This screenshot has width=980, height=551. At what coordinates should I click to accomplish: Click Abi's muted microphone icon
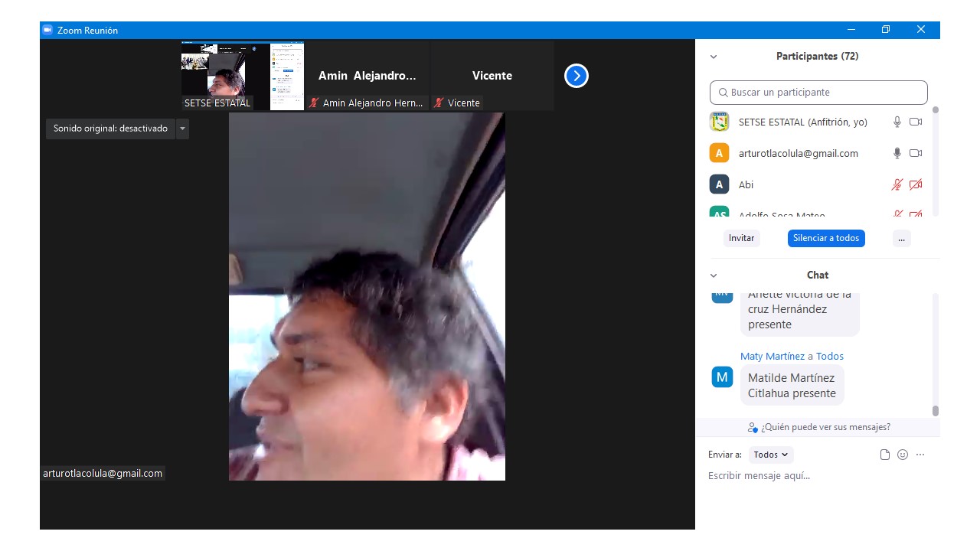(897, 184)
